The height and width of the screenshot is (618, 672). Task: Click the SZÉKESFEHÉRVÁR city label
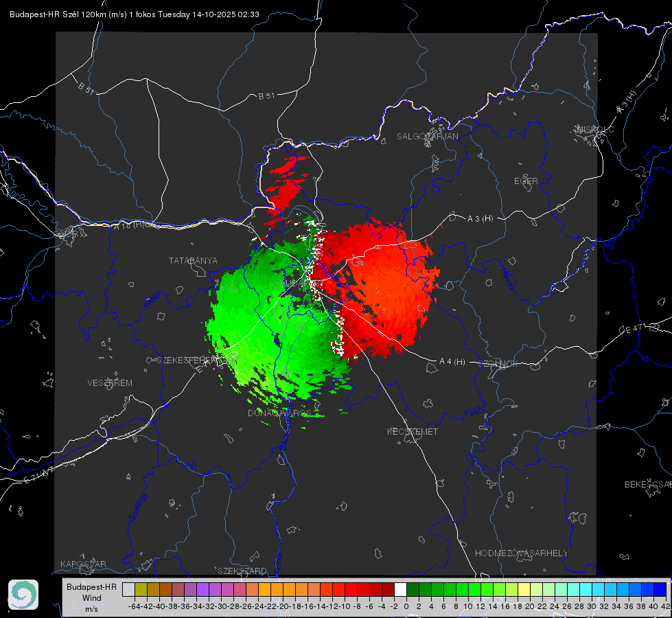pyautogui.click(x=197, y=360)
